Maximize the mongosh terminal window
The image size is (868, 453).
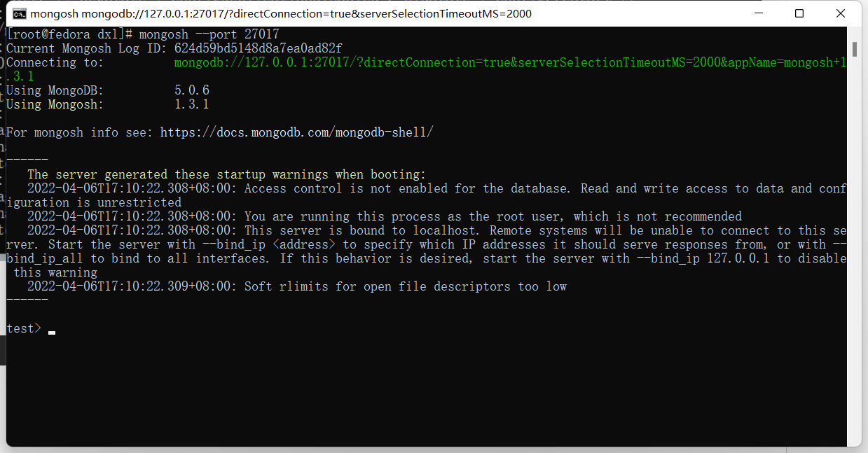pos(799,14)
